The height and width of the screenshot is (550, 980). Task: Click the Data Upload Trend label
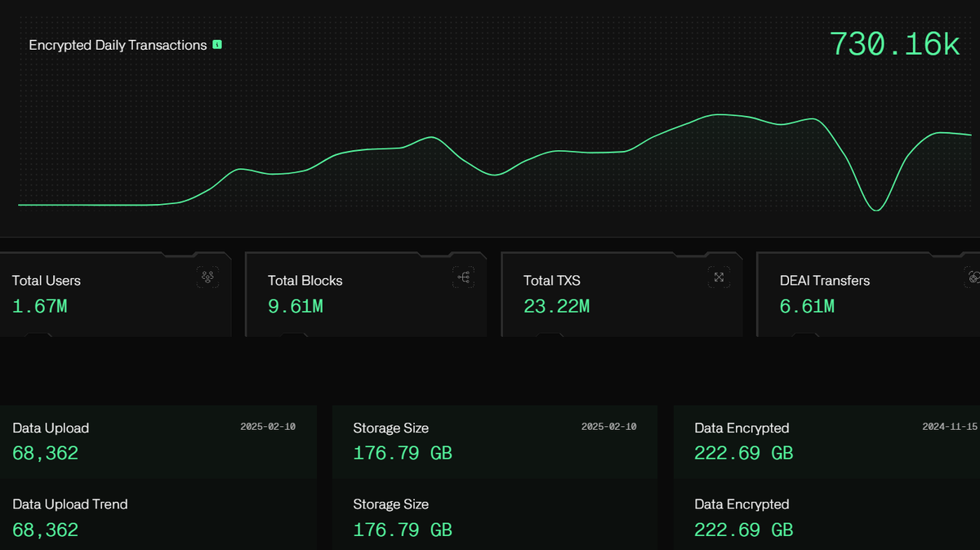click(70, 504)
